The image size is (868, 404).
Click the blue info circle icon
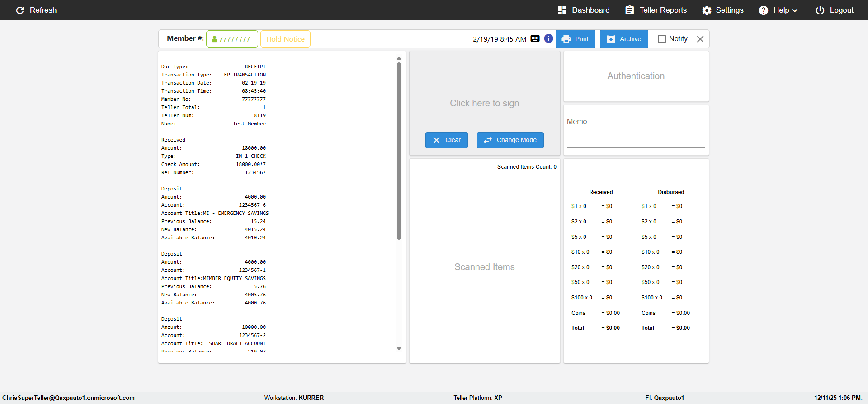tap(548, 38)
